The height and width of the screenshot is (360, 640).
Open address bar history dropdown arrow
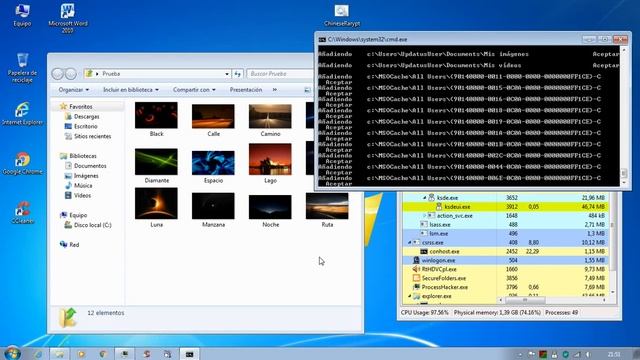(227, 74)
